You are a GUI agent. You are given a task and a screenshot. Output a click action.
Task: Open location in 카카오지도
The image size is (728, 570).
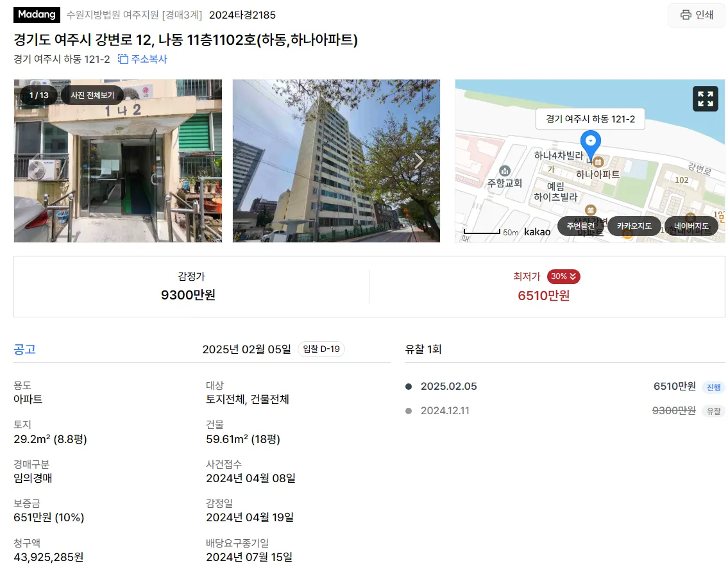tap(634, 226)
